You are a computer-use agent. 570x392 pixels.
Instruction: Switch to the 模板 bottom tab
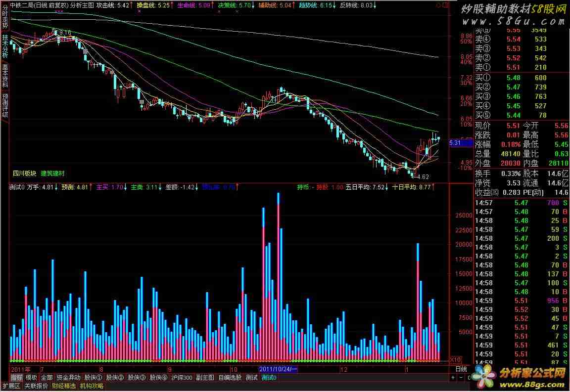point(31,378)
